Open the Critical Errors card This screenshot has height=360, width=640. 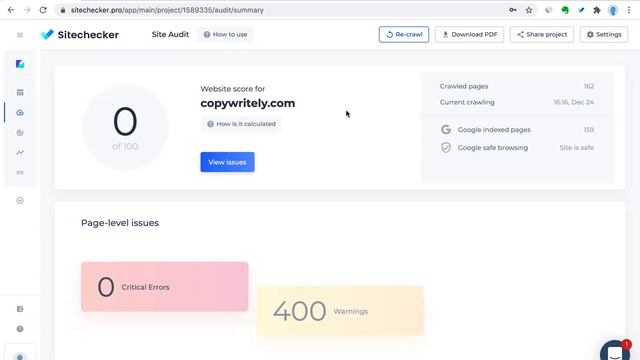point(164,287)
